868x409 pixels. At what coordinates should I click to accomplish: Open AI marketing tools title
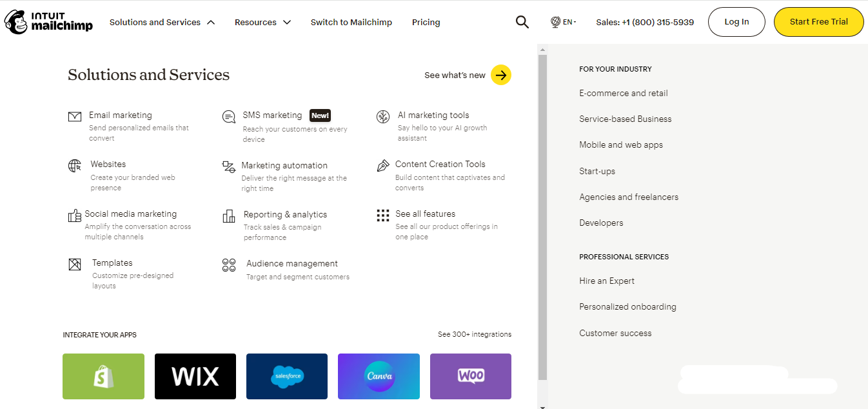[433, 115]
